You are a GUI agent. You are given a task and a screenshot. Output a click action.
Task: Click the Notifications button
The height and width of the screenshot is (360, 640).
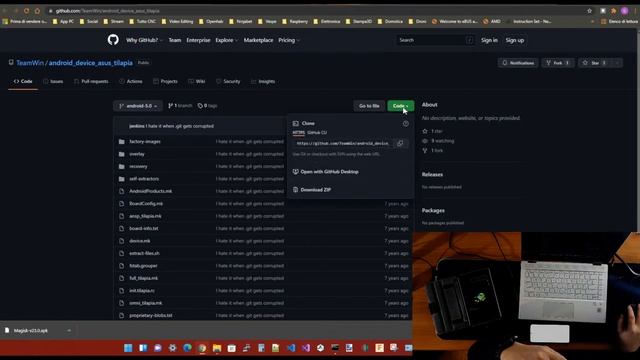point(518,63)
